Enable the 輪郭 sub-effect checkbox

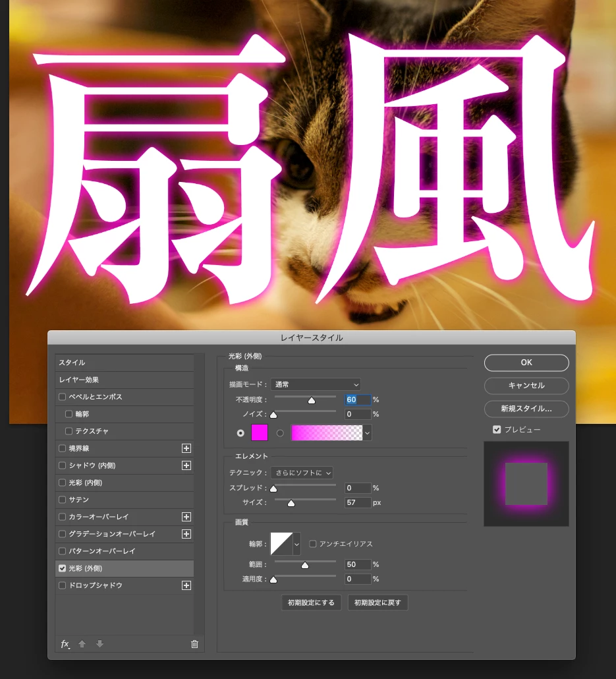(x=69, y=414)
